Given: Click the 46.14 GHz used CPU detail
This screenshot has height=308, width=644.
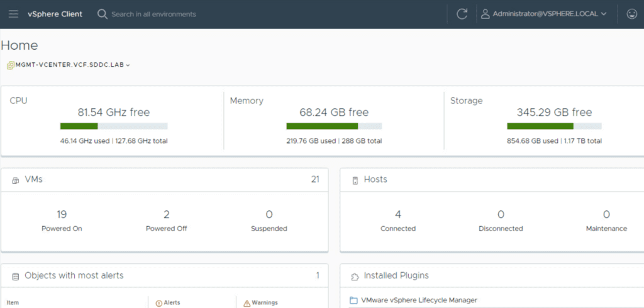Looking at the screenshot, I should pos(84,141).
